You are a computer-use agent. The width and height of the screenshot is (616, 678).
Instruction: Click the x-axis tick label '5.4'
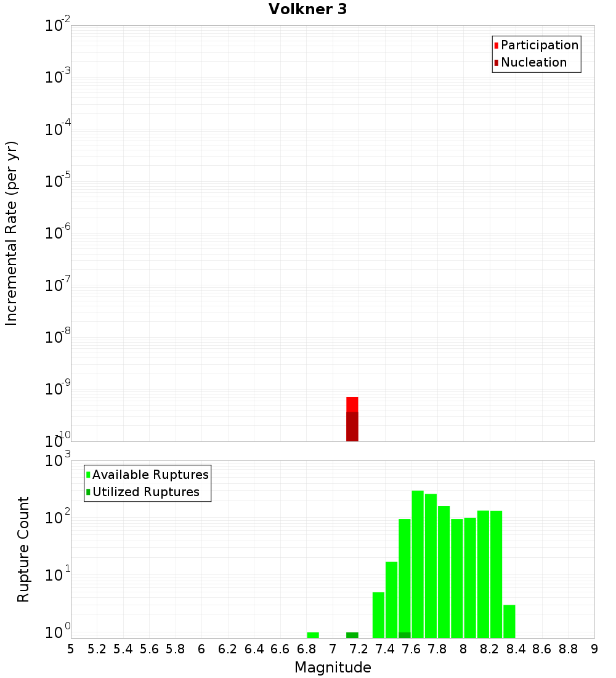click(123, 650)
